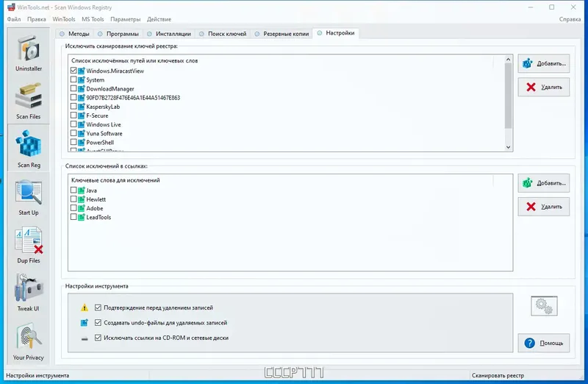588x384 pixels.
Task: Click the excluded paths column header
Action: [x=282, y=60]
